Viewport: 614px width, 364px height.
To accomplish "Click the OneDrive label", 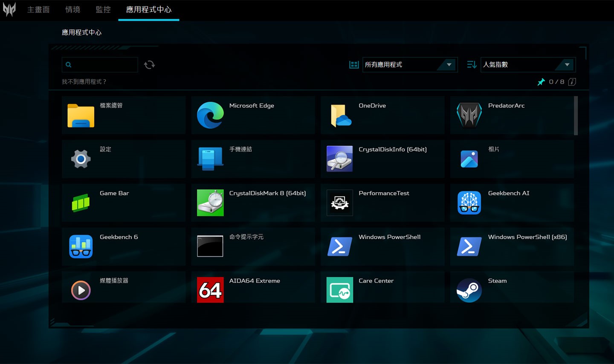I will (372, 106).
